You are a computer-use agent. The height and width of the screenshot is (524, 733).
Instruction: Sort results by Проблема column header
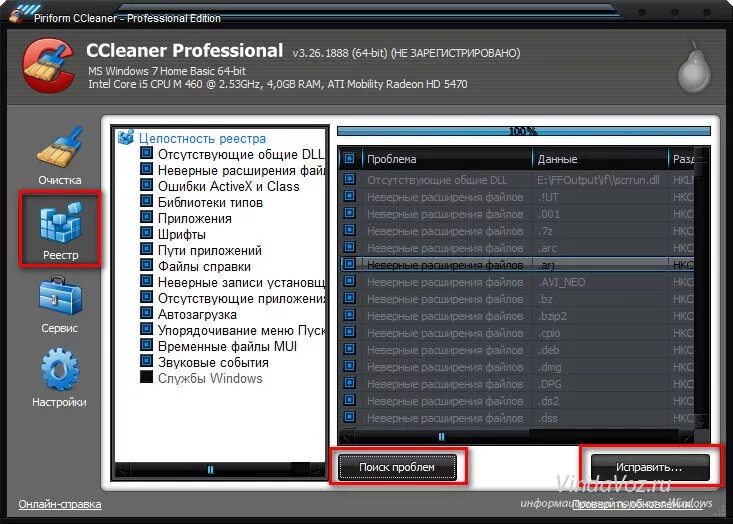point(447,159)
